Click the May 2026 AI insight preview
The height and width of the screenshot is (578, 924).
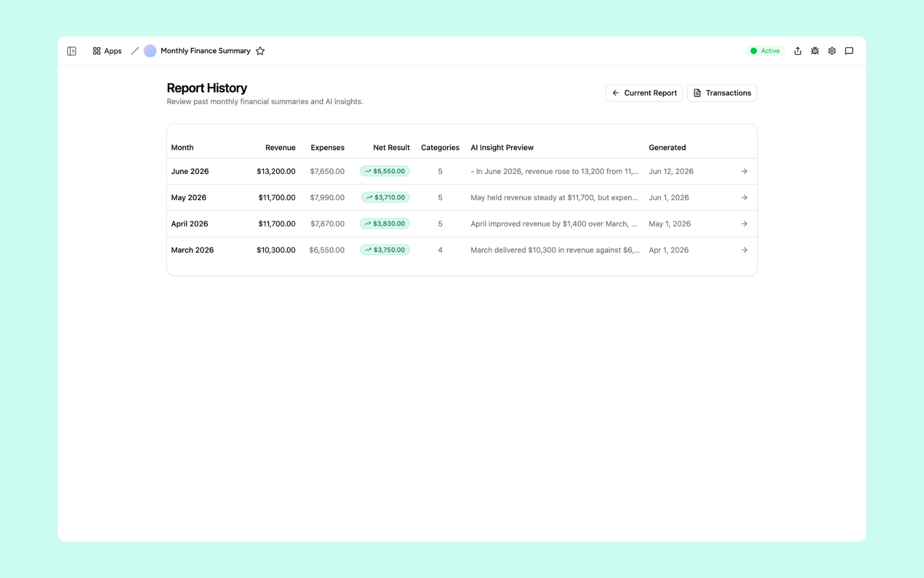554,197
